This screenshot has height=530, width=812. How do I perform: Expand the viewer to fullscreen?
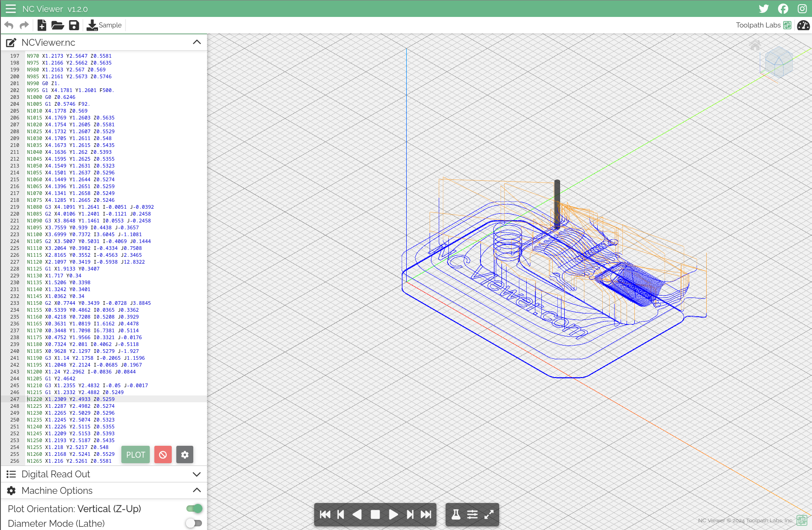489,514
